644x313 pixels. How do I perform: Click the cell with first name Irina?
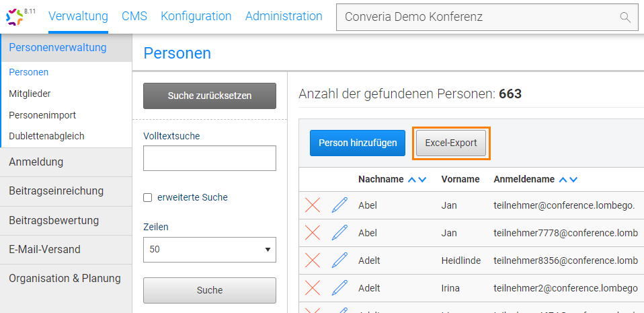[x=450, y=288]
